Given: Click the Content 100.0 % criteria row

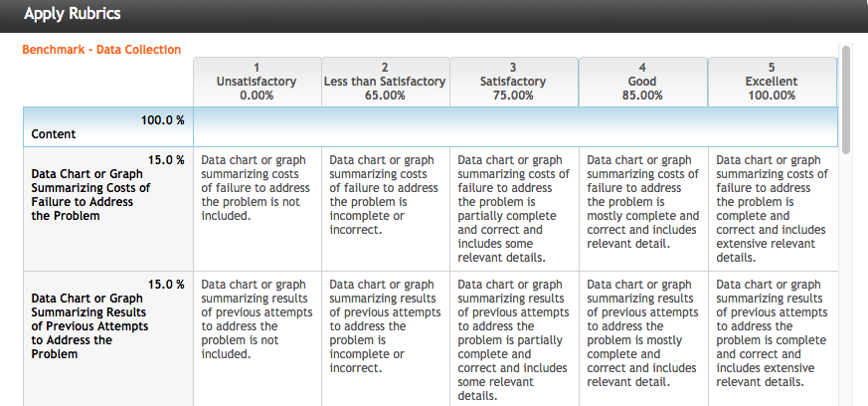Looking at the screenshot, I should (x=431, y=126).
